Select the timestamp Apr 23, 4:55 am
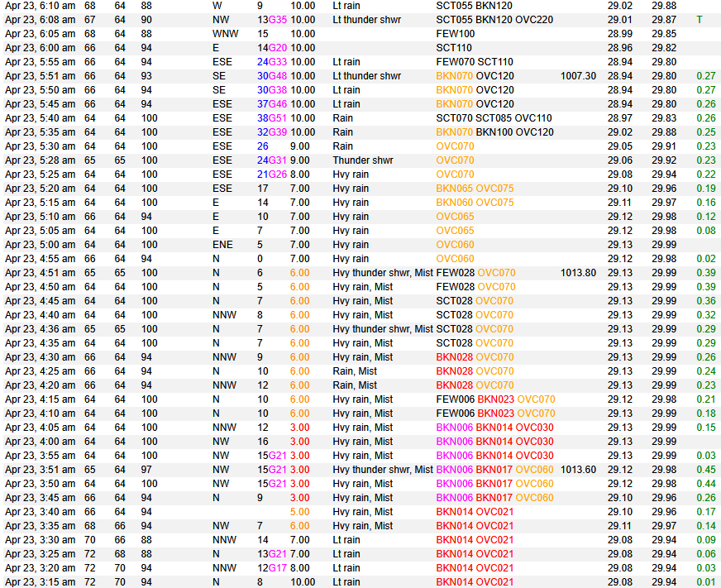The image size is (721, 588). click(40, 259)
